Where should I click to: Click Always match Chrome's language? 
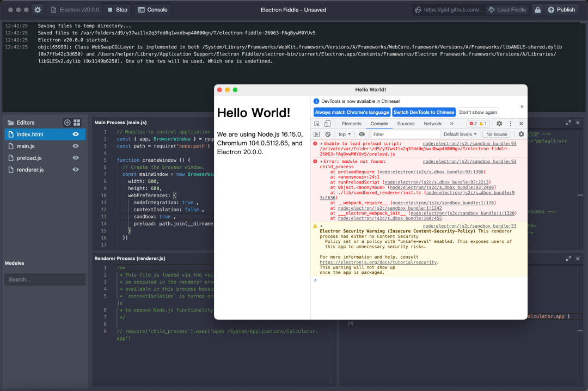352,112
